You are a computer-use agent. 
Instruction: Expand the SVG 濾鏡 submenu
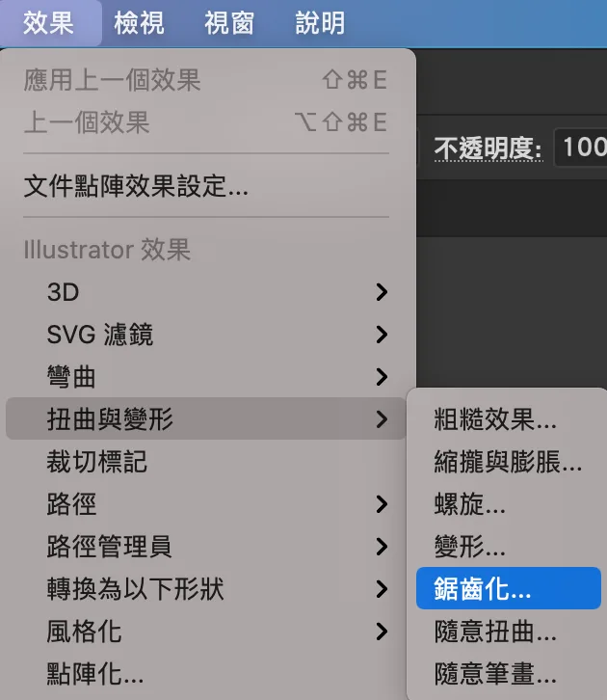(x=205, y=335)
